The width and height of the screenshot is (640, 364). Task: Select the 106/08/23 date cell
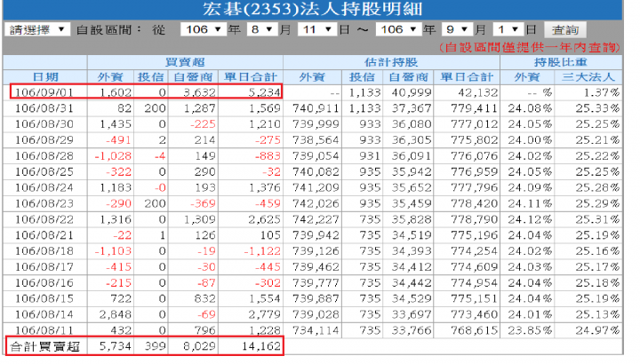click(x=44, y=204)
